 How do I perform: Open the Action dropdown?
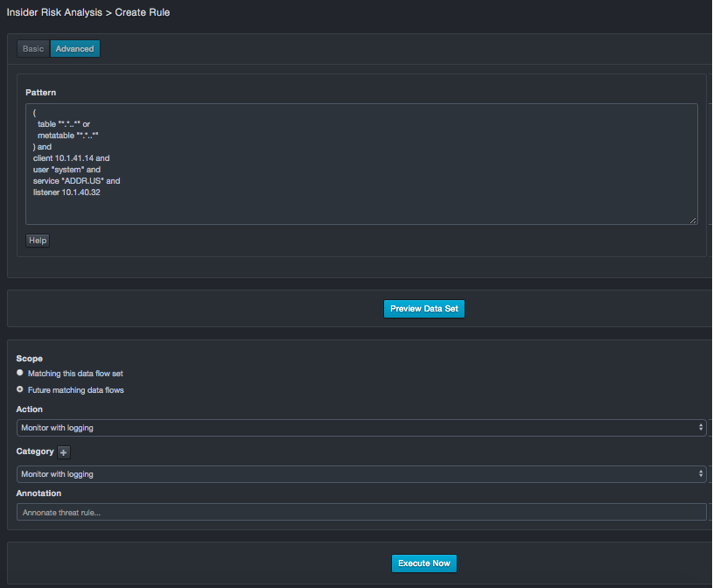pyautogui.click(x=361, y=428)
